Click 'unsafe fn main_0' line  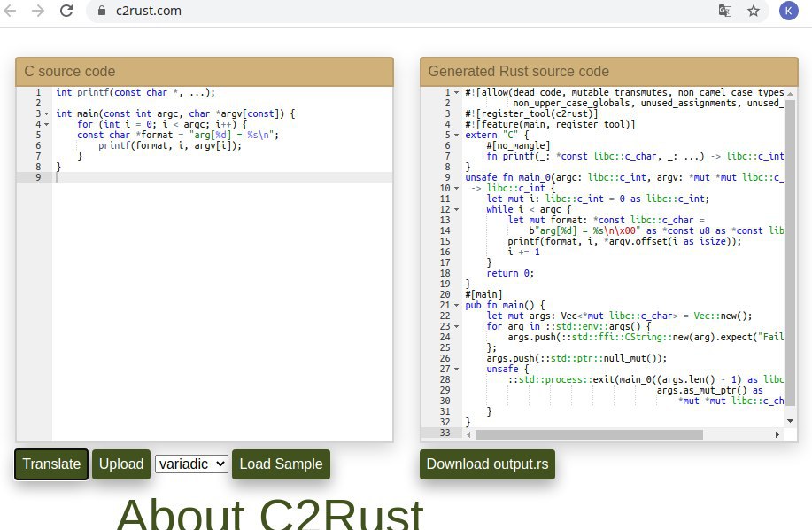(624, 178)
